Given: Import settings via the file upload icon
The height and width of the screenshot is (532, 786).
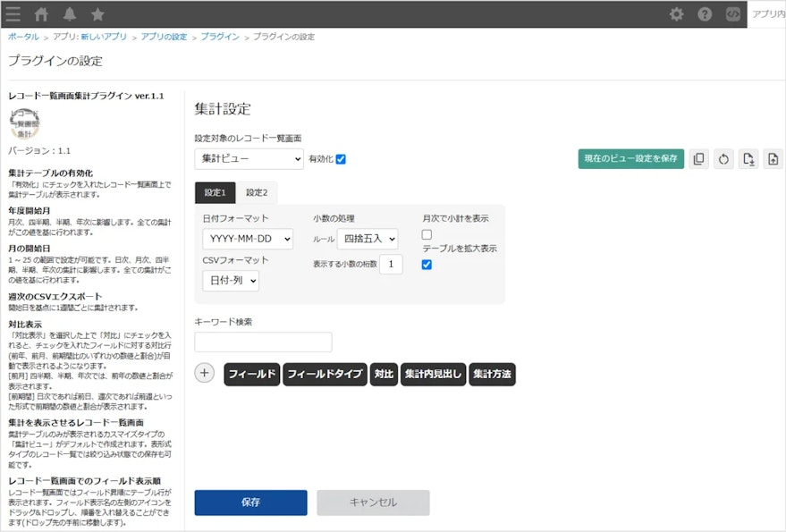Looking at the screenshot, I should click(773, 158).
